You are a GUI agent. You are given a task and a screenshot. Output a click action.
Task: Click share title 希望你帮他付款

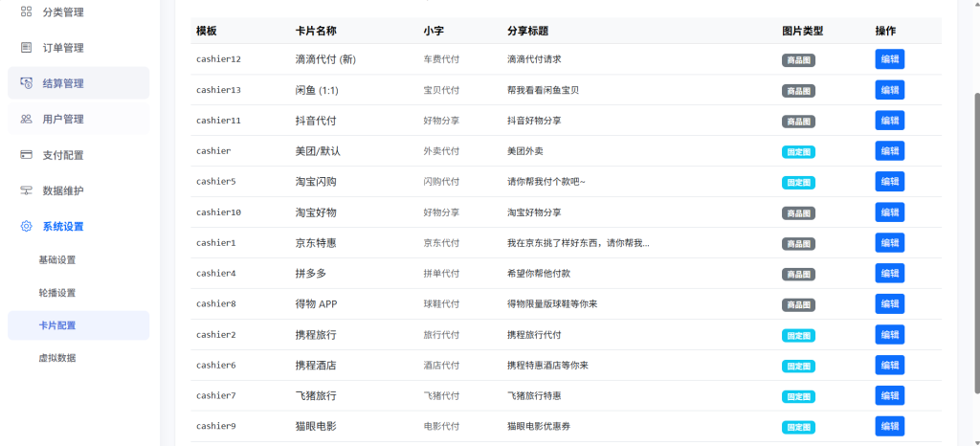pos(539,274)
